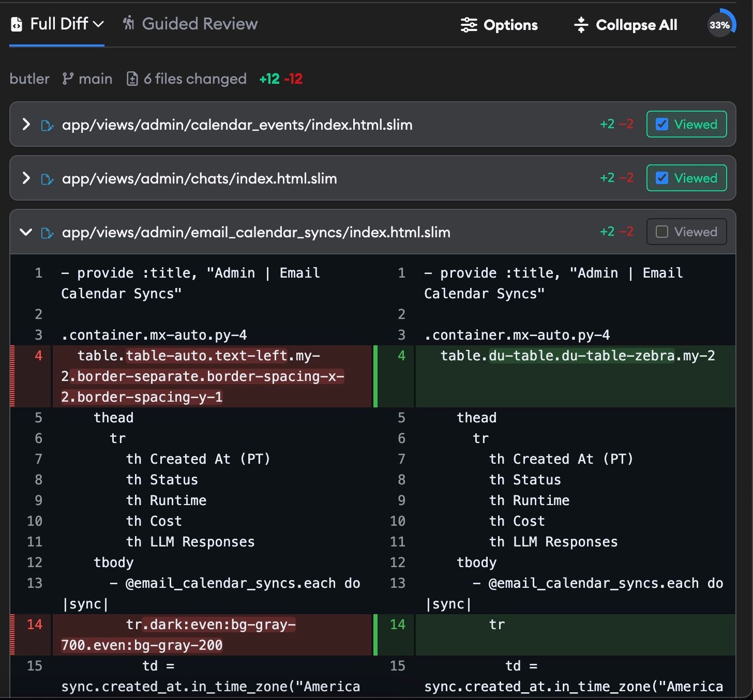
Task: Click the file icon beside 6 files changed
Action: tap(133, 79)
